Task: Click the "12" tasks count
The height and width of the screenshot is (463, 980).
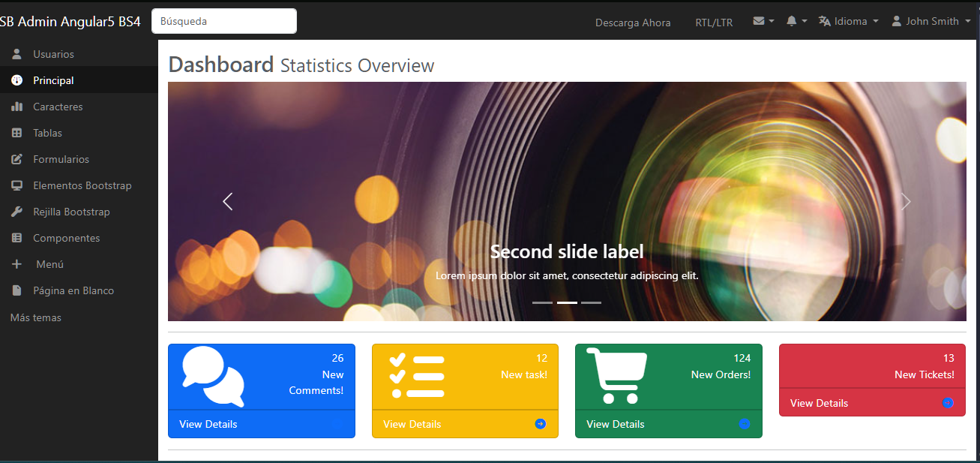Action: 541,358
